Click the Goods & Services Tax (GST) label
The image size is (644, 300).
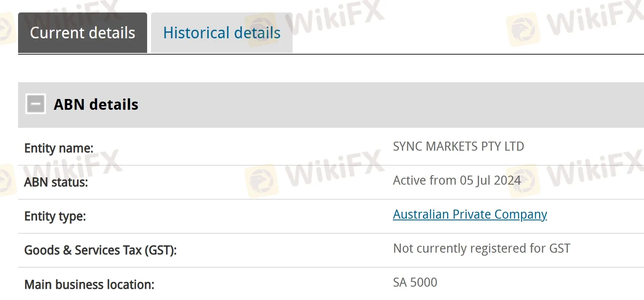click(x=100, y=251)
